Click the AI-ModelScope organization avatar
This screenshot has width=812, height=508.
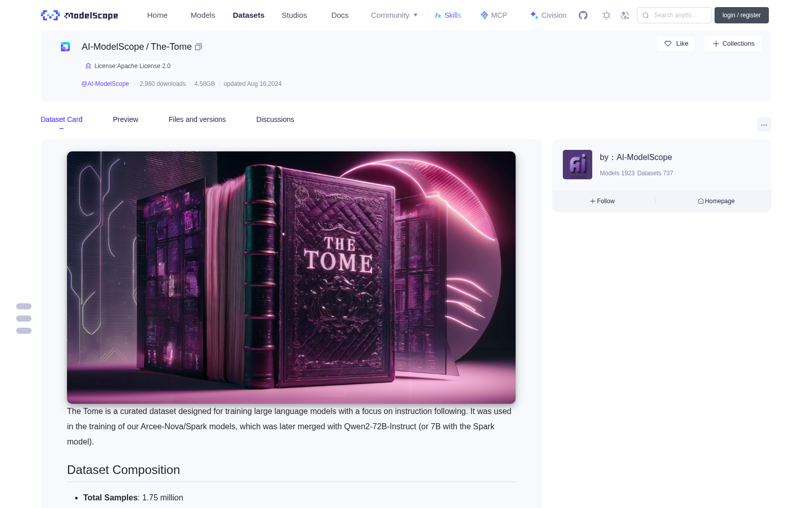coord(578,165)
